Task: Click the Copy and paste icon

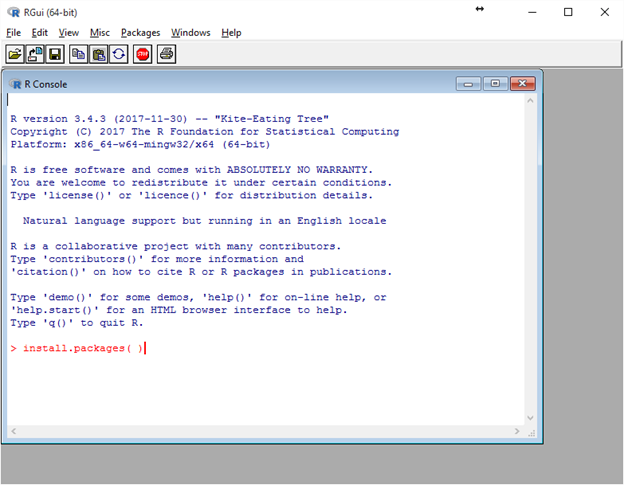Action: [119, 54]
